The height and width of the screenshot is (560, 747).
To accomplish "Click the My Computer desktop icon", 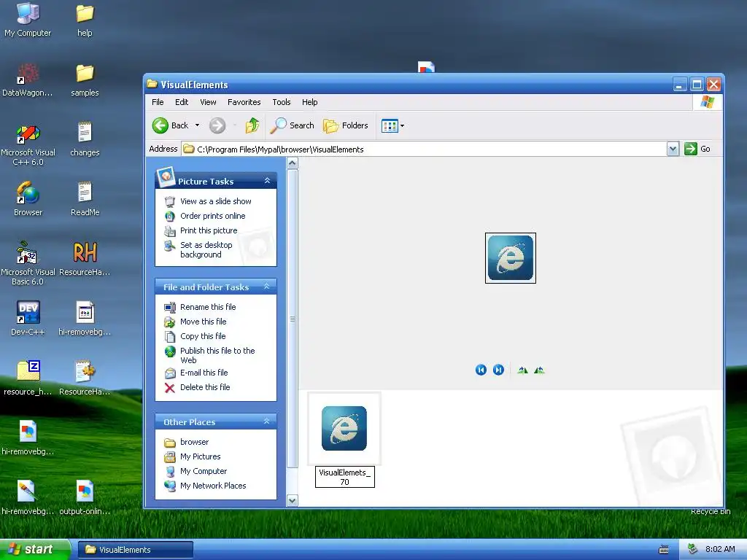I will click(28, 20).
